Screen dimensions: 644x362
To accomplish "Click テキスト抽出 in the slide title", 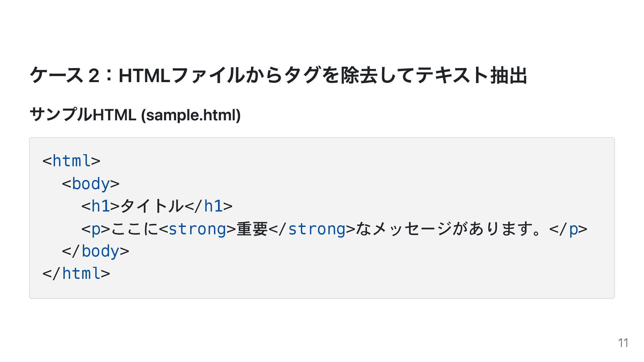I will pos(471,75).
